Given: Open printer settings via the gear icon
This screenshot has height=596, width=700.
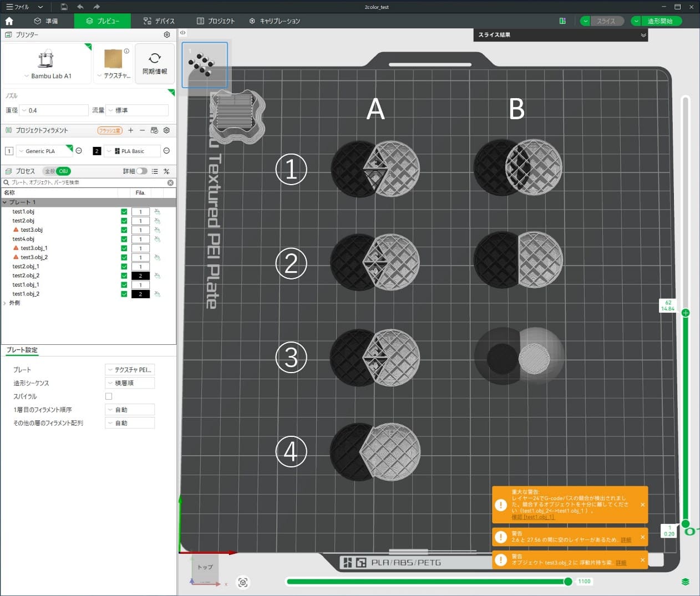Looking at the screenshot, I should [x=167, y=34].
